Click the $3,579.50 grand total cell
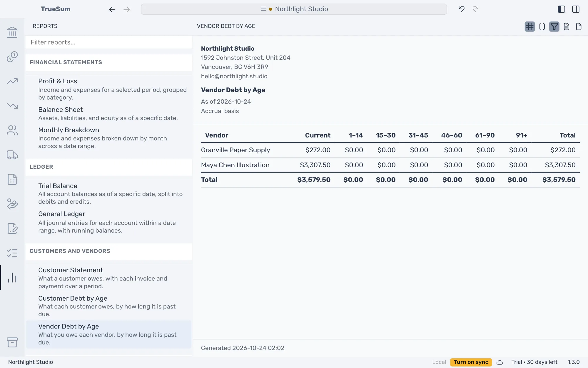588x368 pixels. [559, 180]
